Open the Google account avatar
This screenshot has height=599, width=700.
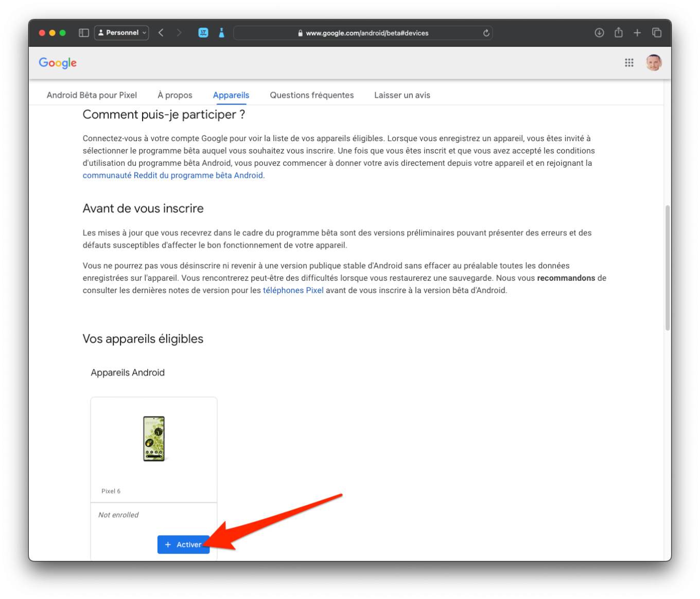click(x=654, y=63)
